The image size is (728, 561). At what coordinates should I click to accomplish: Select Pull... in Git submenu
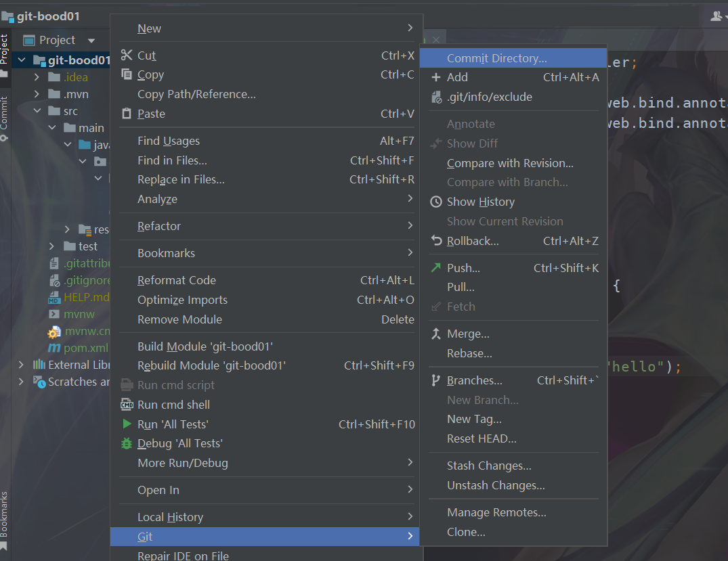click(513, 287)
